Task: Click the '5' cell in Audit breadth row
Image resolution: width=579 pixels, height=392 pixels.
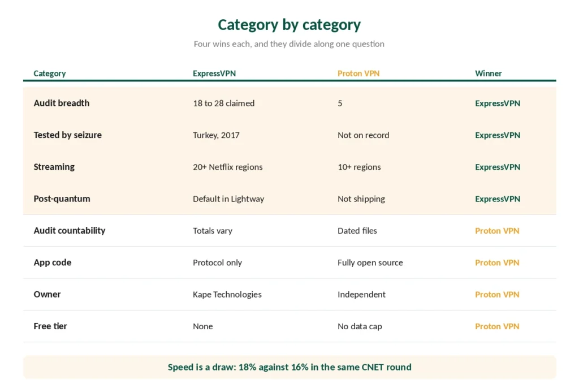Action: 340,103
